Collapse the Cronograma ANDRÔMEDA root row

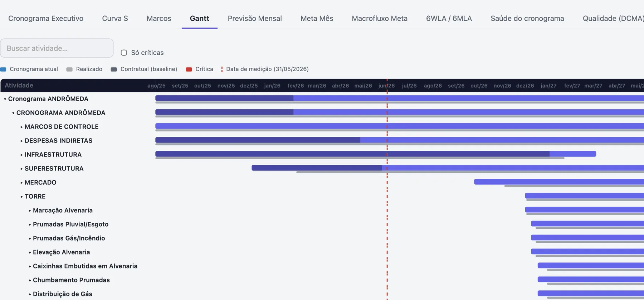[x=5, y=99]
